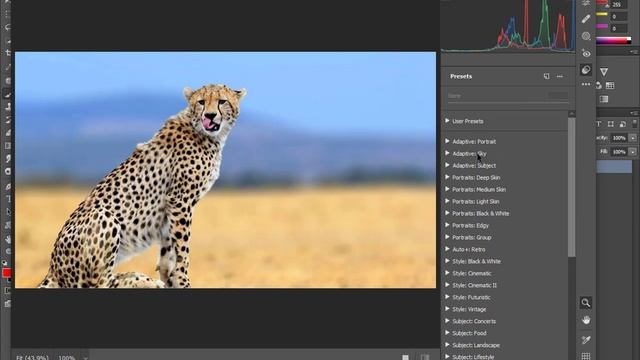Expand the Adaptive: Portrait group

[x=447, y=141]
